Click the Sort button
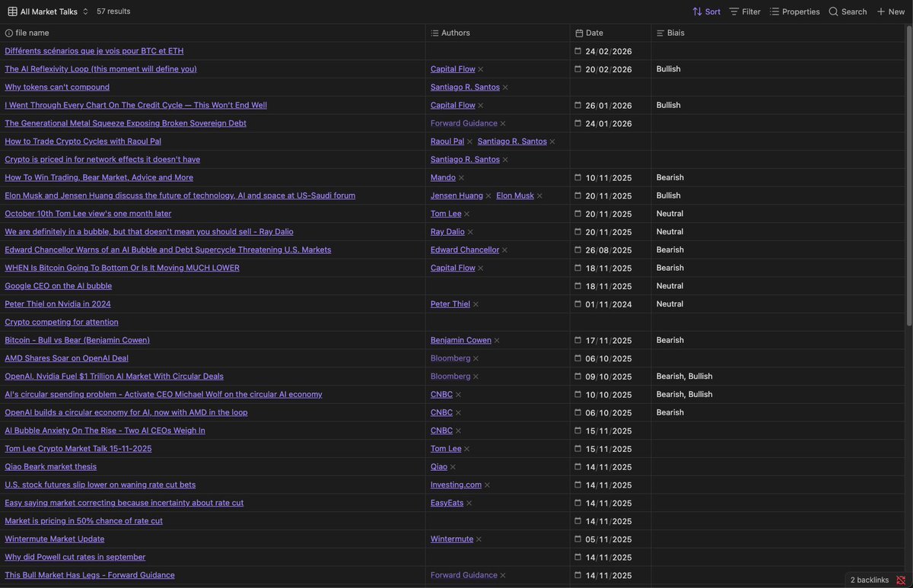The width and height of the screenshot is (913, 588). click(x=706, y=11)
